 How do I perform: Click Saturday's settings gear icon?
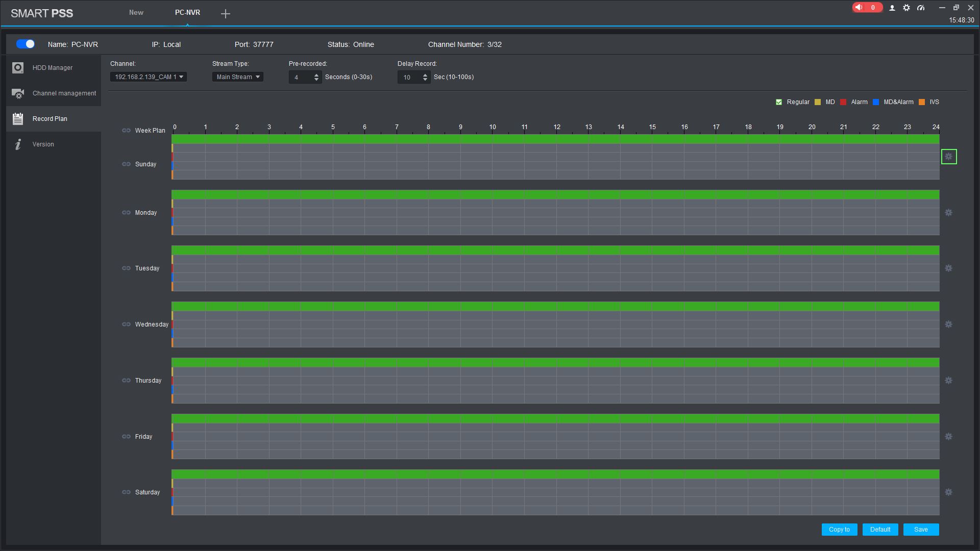click(948, 492)
